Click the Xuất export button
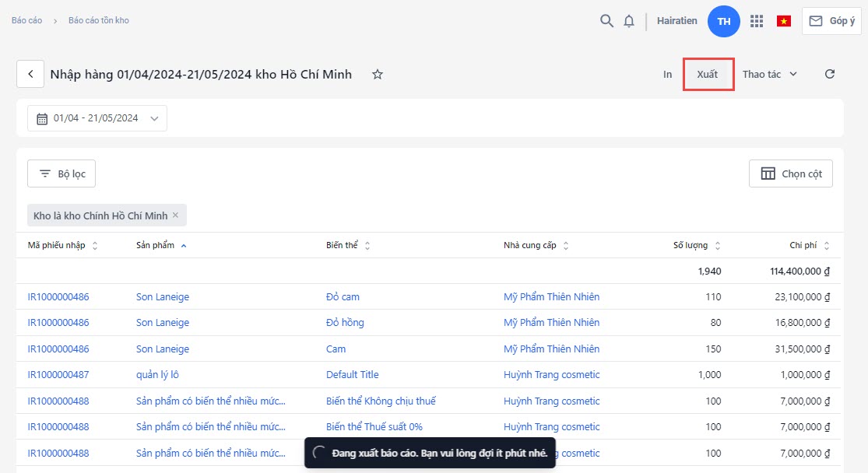The height and width of the screenshot is (473, 868). pos(708,74)
